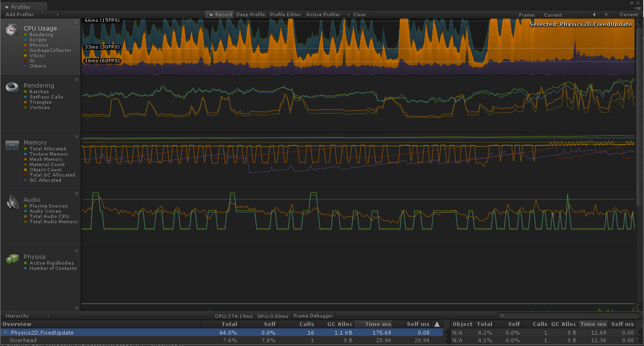Open the Add Profiler dropdown

pos(30,14)
